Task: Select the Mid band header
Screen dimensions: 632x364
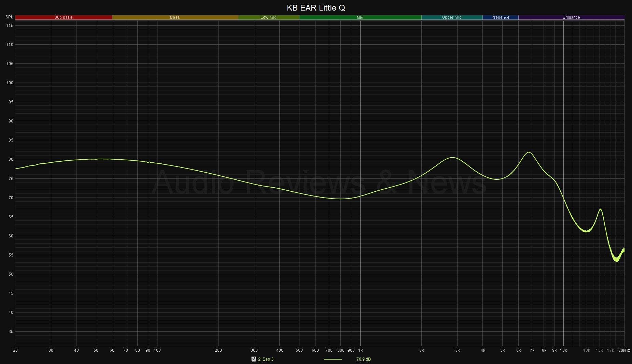Action: click(x=360, y=17)
